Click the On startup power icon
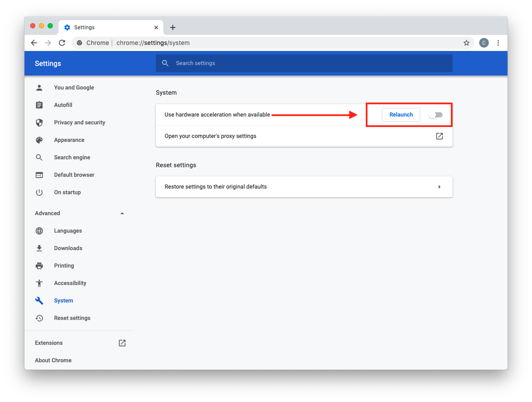Image resolution: width=532 pixels, height=402 pixels. (39, 192)
